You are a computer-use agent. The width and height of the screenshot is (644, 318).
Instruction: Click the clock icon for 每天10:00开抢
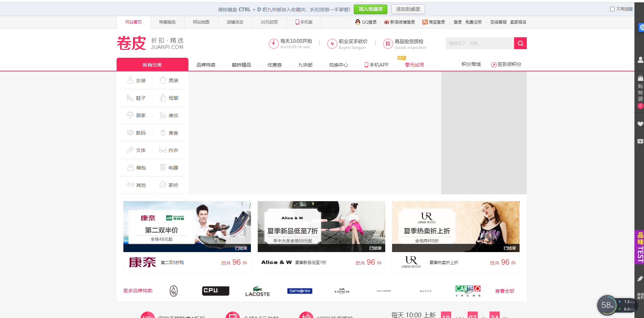(273, 44)
